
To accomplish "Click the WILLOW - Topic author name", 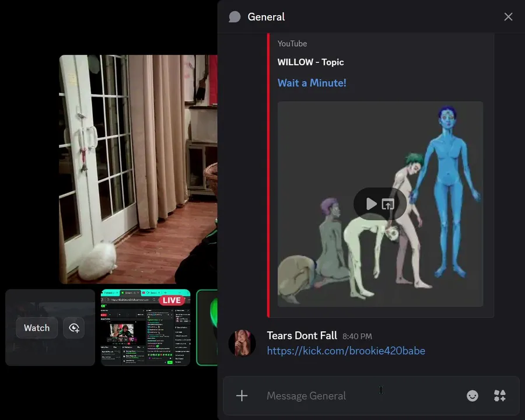I will [310, 62].
